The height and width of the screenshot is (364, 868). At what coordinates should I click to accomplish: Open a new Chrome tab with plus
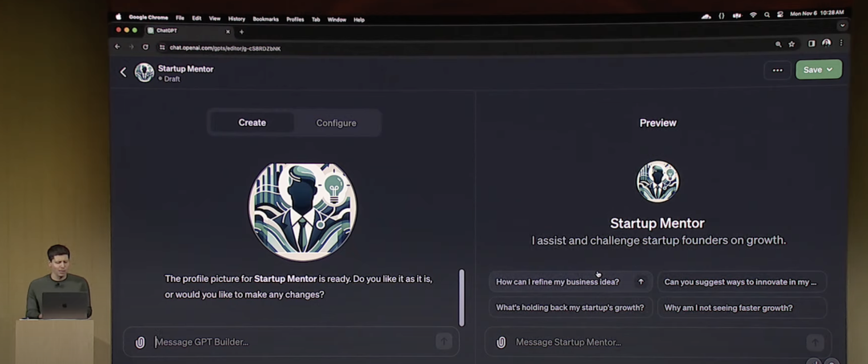(241, 31)
